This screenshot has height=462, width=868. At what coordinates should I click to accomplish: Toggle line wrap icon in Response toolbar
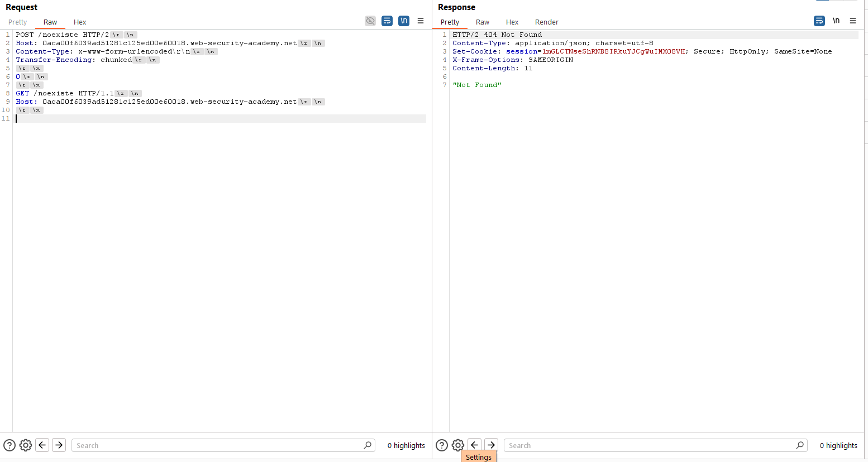tap(819, 21)
